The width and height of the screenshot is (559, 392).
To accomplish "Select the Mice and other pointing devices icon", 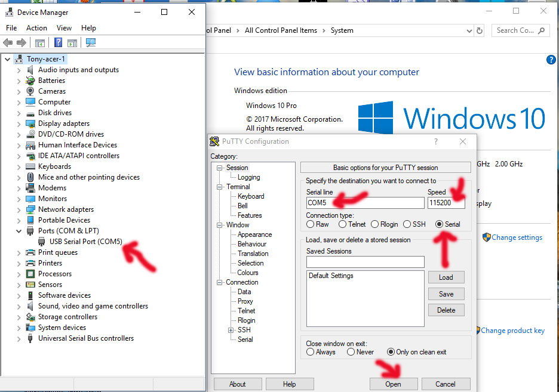I will pos(30,177).
